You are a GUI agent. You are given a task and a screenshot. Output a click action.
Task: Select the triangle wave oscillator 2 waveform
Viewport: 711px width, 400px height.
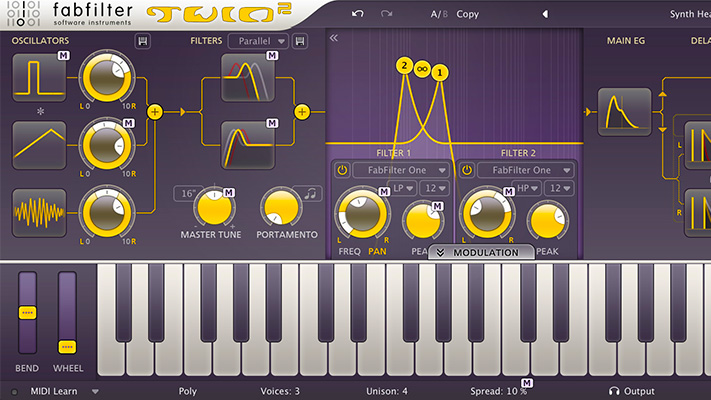[39, 145]
